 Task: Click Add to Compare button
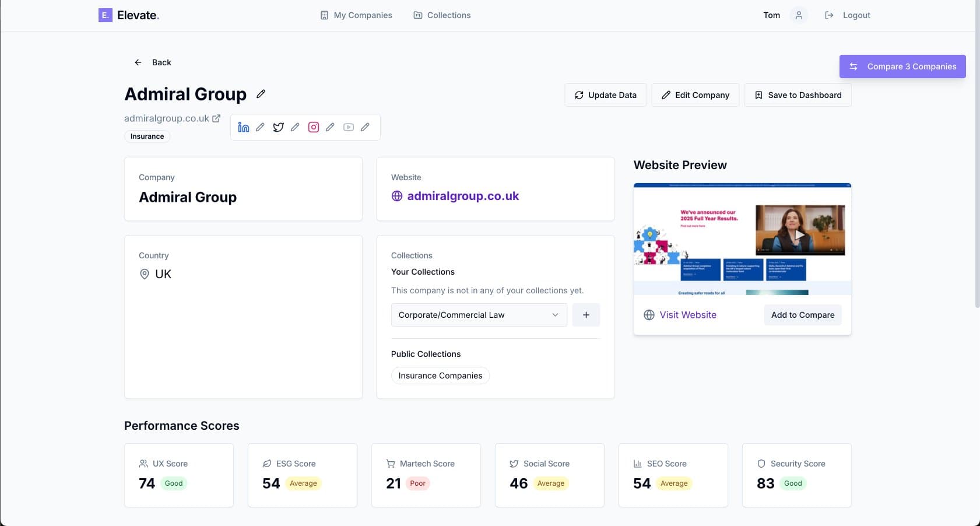803,315
